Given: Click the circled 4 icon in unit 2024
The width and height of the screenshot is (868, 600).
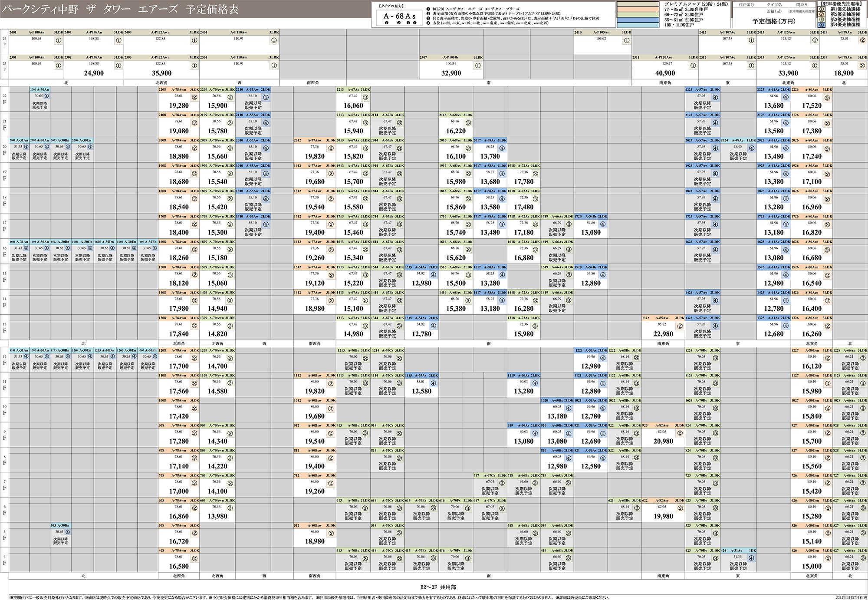Looking at the screenshot, I should [x=751, y=148].
